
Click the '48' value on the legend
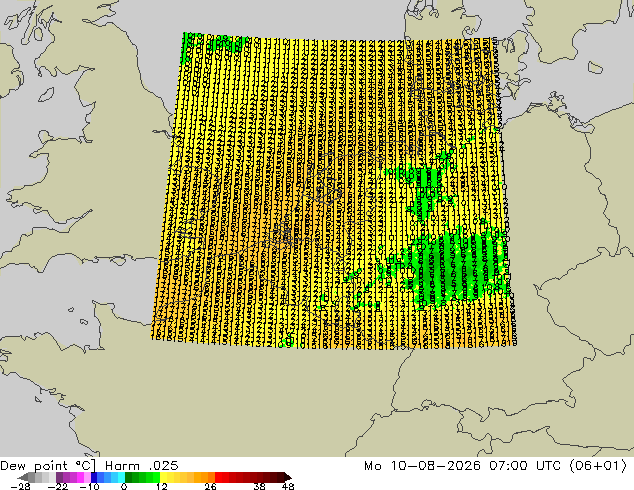288,486
